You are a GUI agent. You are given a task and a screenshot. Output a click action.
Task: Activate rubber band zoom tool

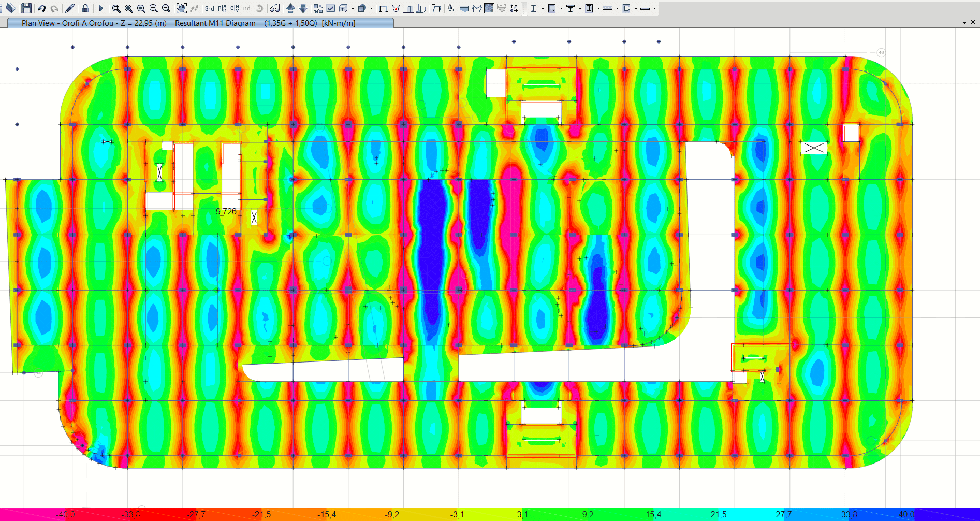116,8
